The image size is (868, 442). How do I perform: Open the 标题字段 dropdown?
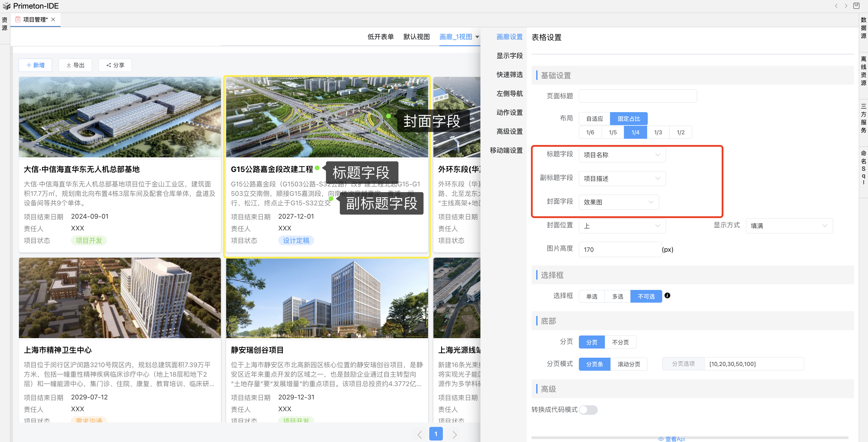(x=622, y=155)
